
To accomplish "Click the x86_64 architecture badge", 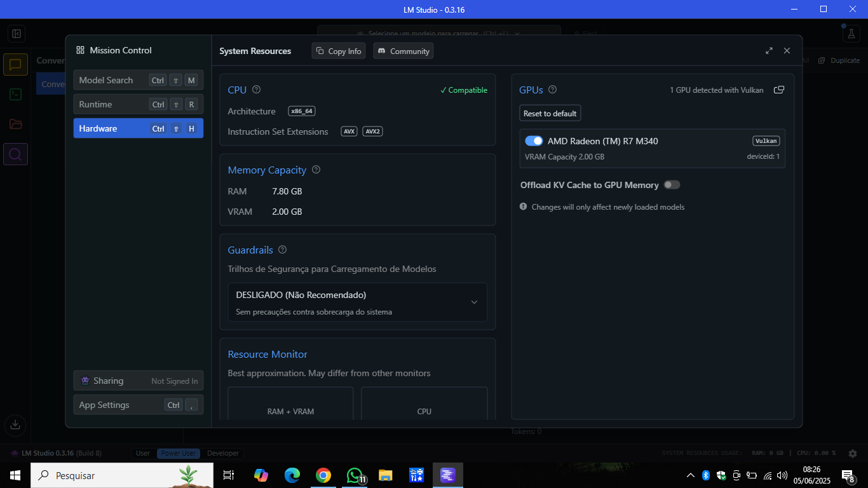I will 302,111.
